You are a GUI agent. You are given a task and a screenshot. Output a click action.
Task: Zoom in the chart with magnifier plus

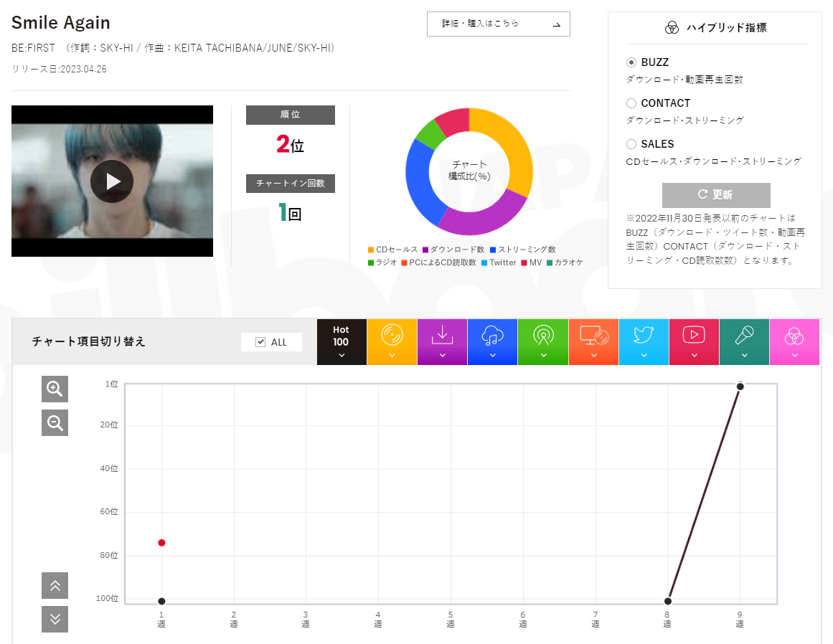(x=55, y=389)
